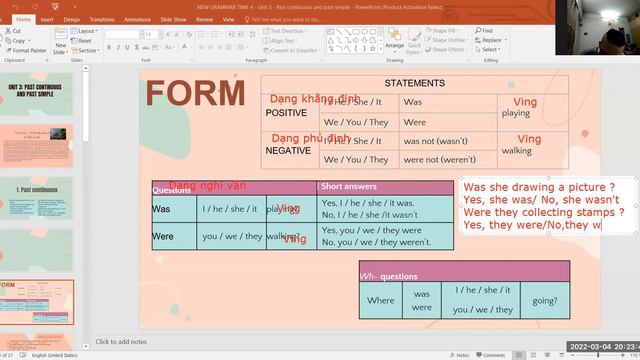Screen dimensions: 640x360
Task: Select the triangle shape in shapes gallery
Action: tap(331, 40)
